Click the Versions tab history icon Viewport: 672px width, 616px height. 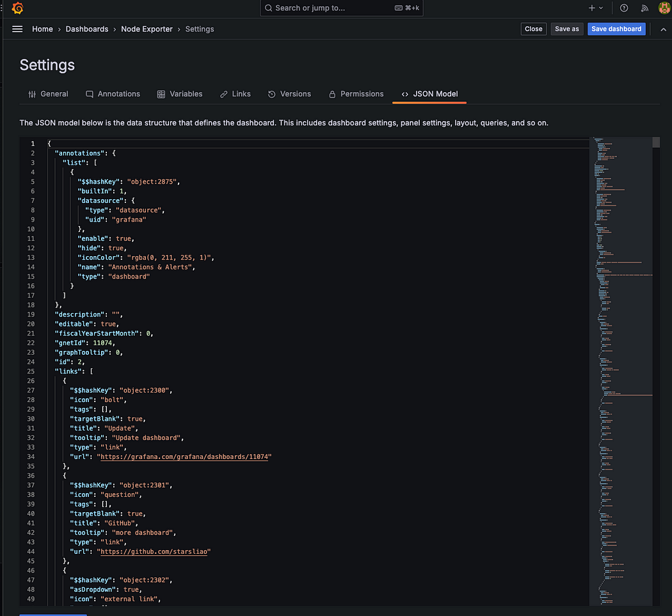pyautogui.click(x=272, y=94)
